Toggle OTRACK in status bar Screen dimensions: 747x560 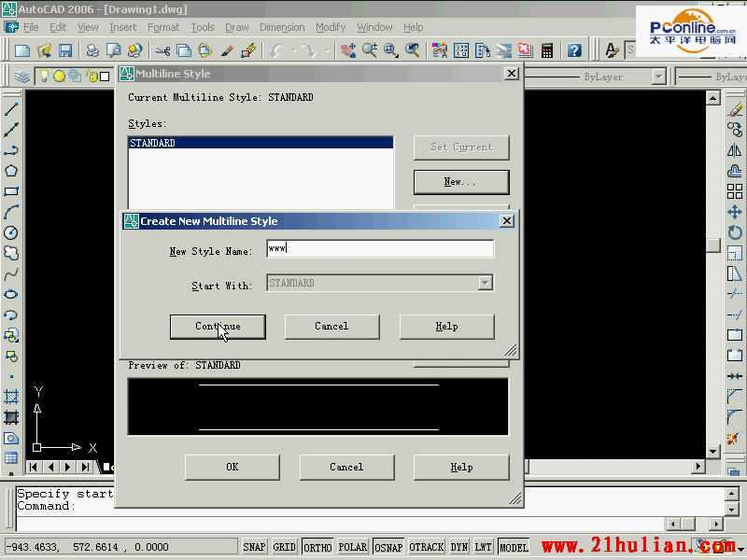[x=427, y=547]
